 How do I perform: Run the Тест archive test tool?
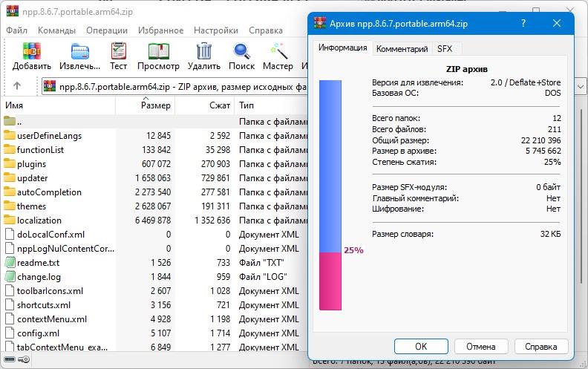tap(119, 50)
